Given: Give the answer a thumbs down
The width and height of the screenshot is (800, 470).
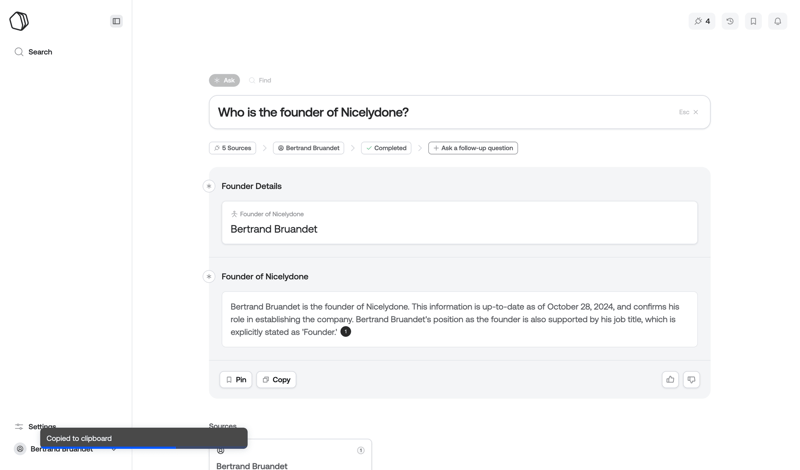Looking at the screenshot, I should 691,379.
